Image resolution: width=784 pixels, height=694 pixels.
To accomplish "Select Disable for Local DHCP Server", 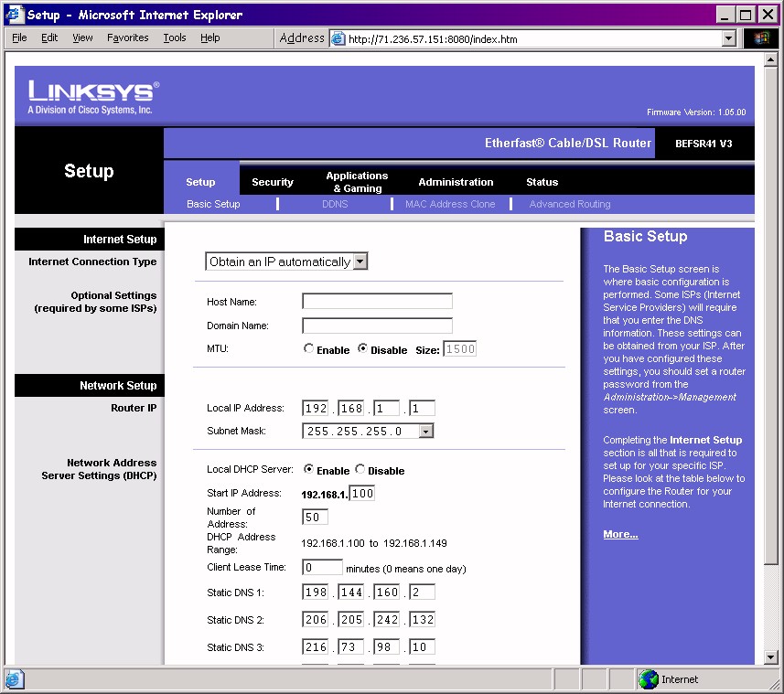I will coord(360,470).
